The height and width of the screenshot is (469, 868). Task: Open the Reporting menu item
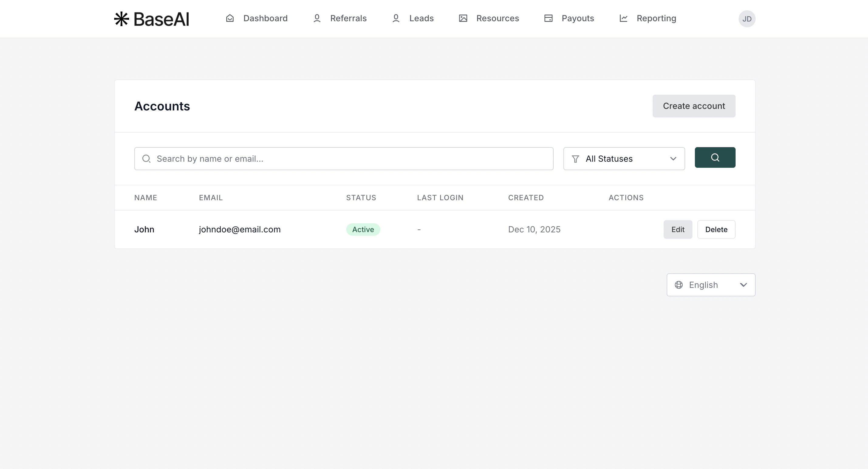pyautogui.click(x=656, y=18)
